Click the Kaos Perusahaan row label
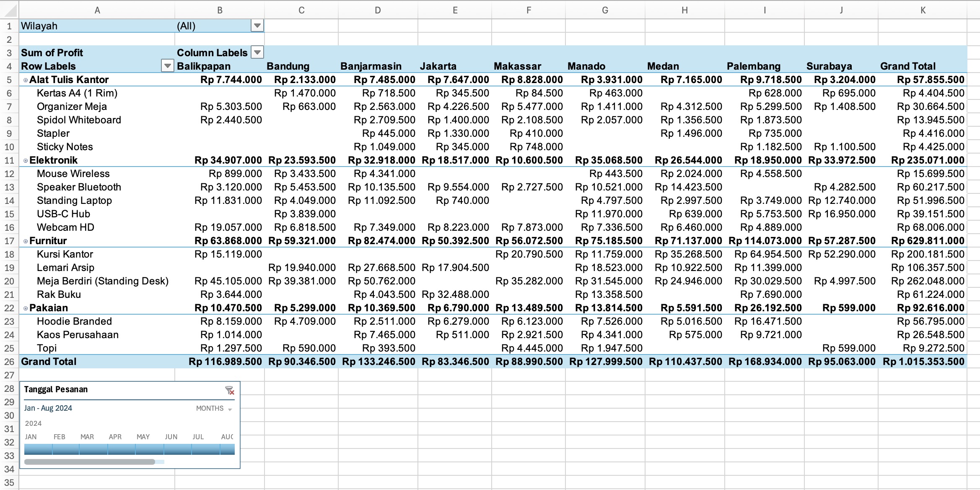The image size is (980, 490). 78,335
